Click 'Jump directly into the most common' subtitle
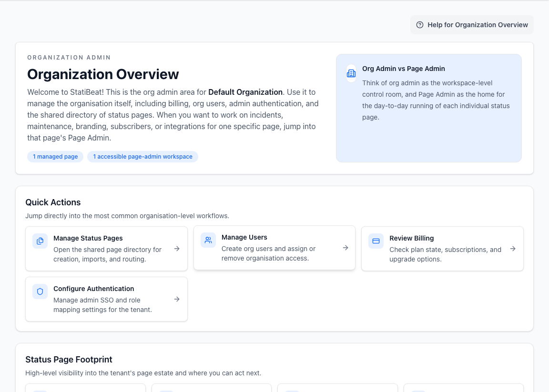549x392 pixels. pos(127,216)
